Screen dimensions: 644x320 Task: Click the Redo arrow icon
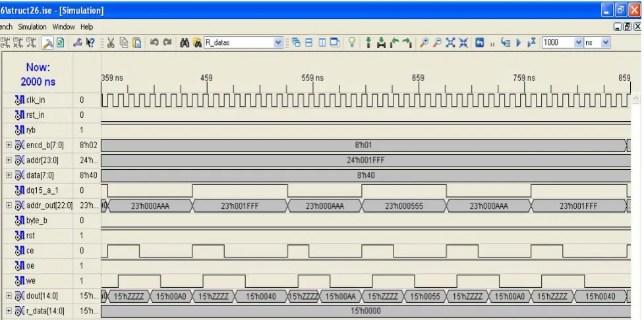(167, 42)
